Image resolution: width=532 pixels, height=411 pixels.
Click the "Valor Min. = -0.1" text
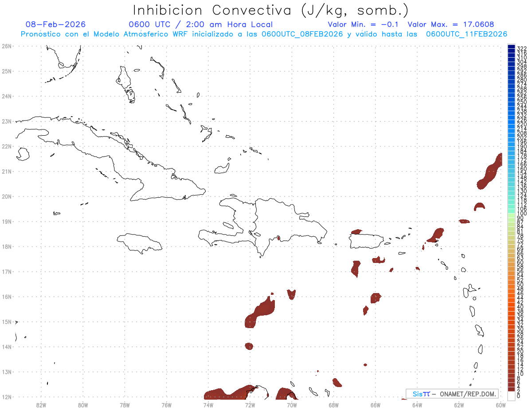click(364, 24)
